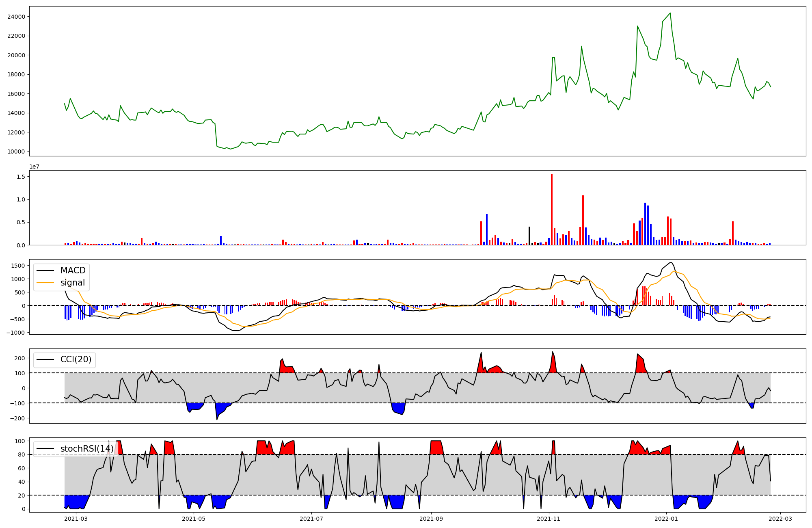812x528 pixels.
Task: Click the 80 tick on the stochRSI axis
Action: (21, 455)
